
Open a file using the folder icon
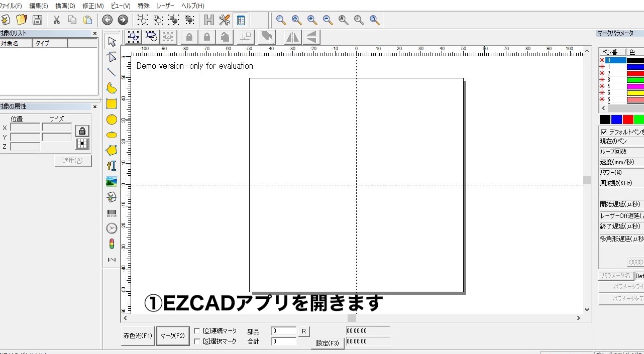coord(21,20)
